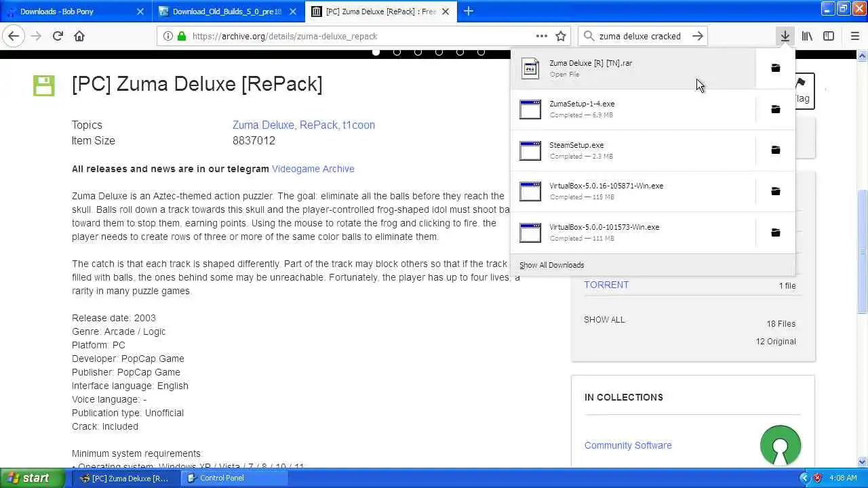Open folder containing SteamSetup.exe
The height and width of the screenshot is (488, 868).
click(775, 150)
